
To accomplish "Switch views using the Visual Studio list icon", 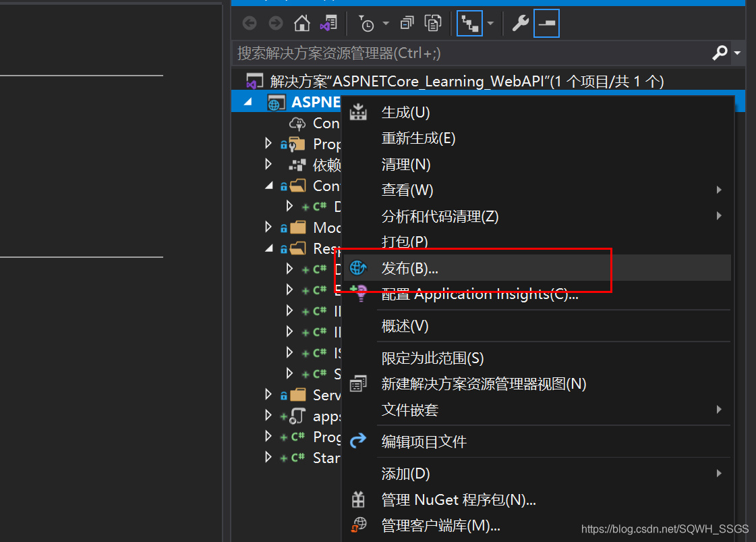I will click(x=329, y=23).
